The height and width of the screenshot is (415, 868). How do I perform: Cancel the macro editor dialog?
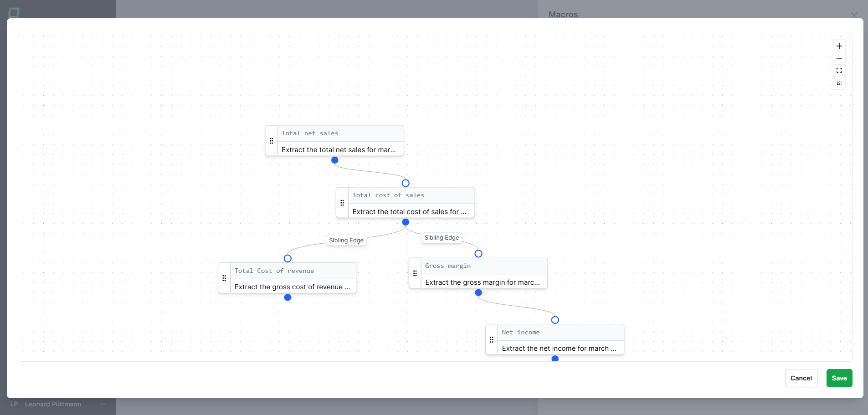801,378
